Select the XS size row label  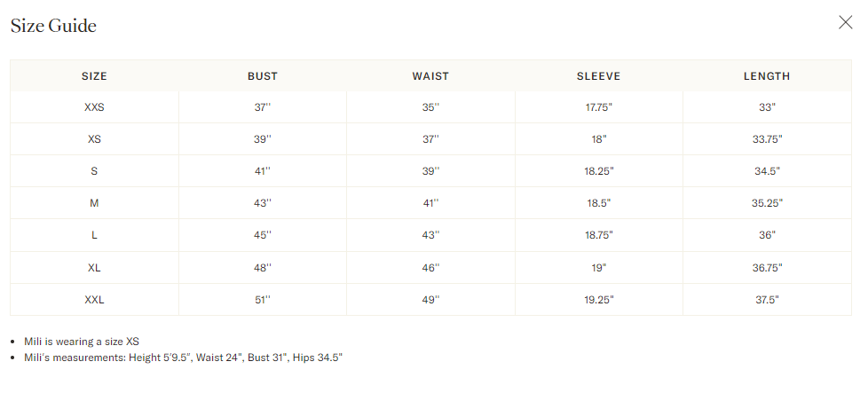point(94,139)
